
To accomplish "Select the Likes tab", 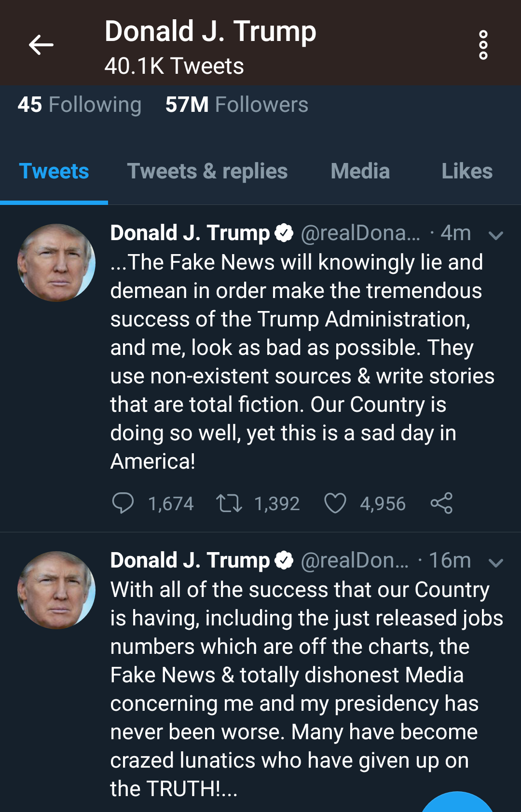I will click(x=466, y=171).
